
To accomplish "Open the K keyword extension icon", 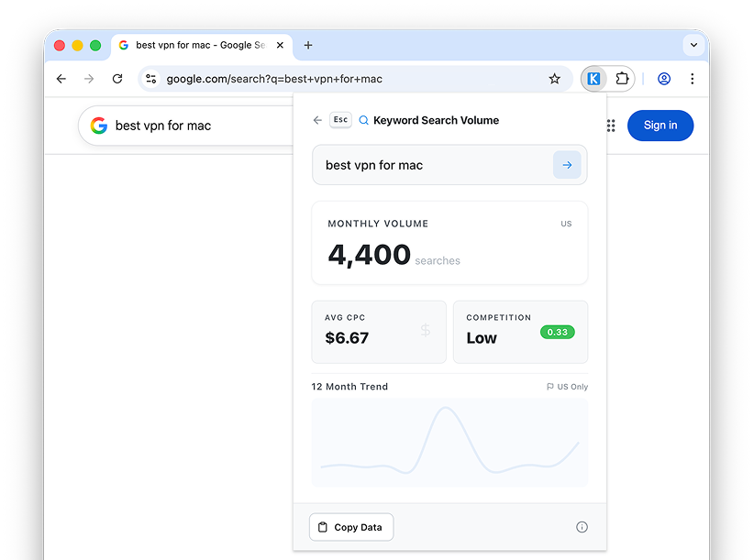I will [593, 79].
